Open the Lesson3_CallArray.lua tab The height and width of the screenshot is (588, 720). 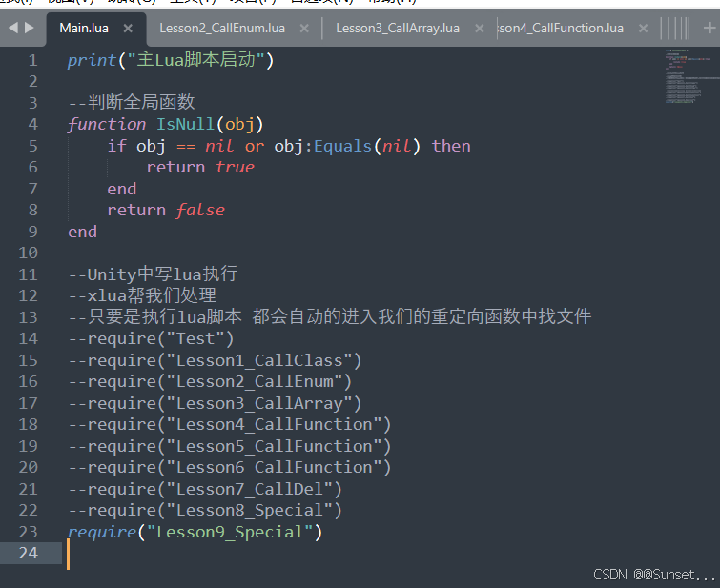(x=398, y=29)
